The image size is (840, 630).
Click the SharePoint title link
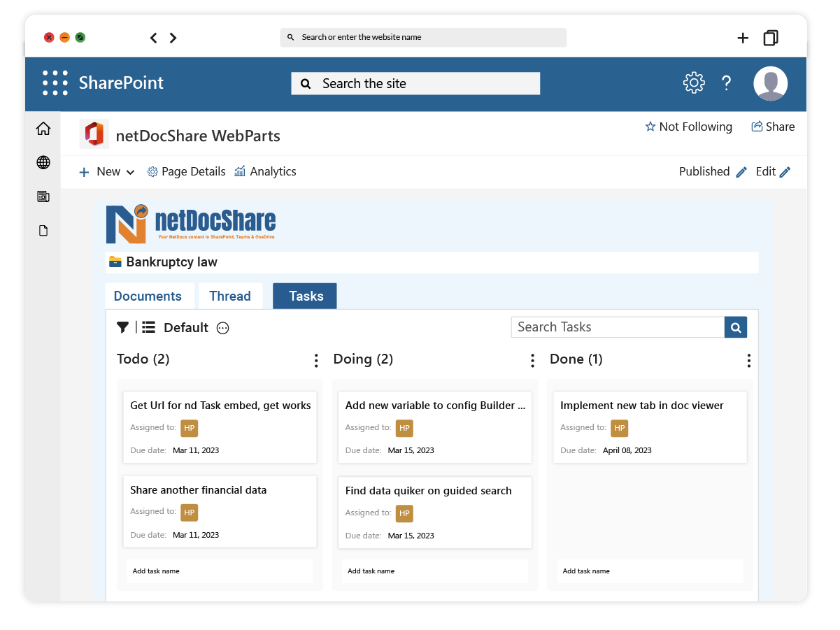click(x=121, y=83)
